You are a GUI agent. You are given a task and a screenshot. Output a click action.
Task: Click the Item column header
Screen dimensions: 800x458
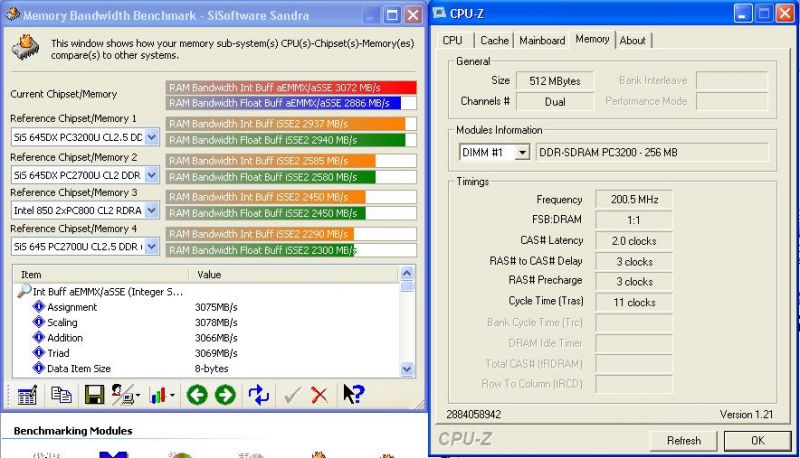pos(101,274)
